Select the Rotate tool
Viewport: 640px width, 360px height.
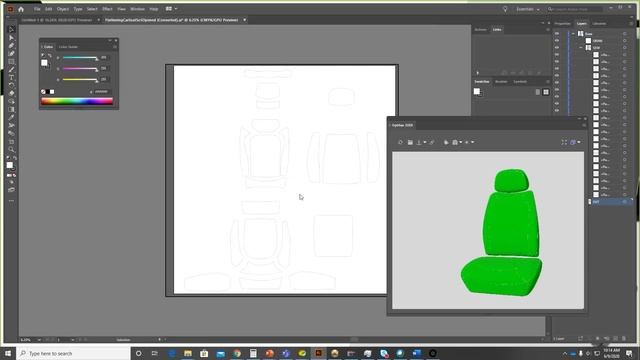[x=11, y=85]
